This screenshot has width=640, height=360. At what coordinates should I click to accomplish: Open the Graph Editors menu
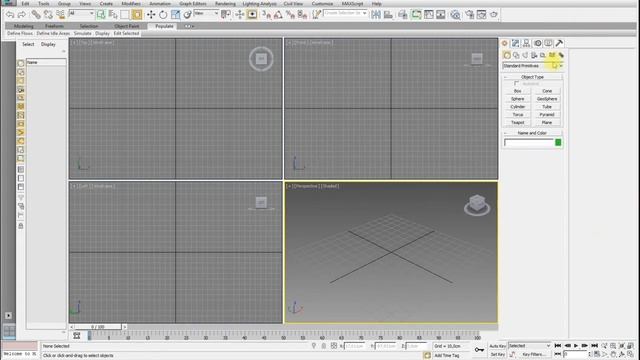tap(193, 4)
